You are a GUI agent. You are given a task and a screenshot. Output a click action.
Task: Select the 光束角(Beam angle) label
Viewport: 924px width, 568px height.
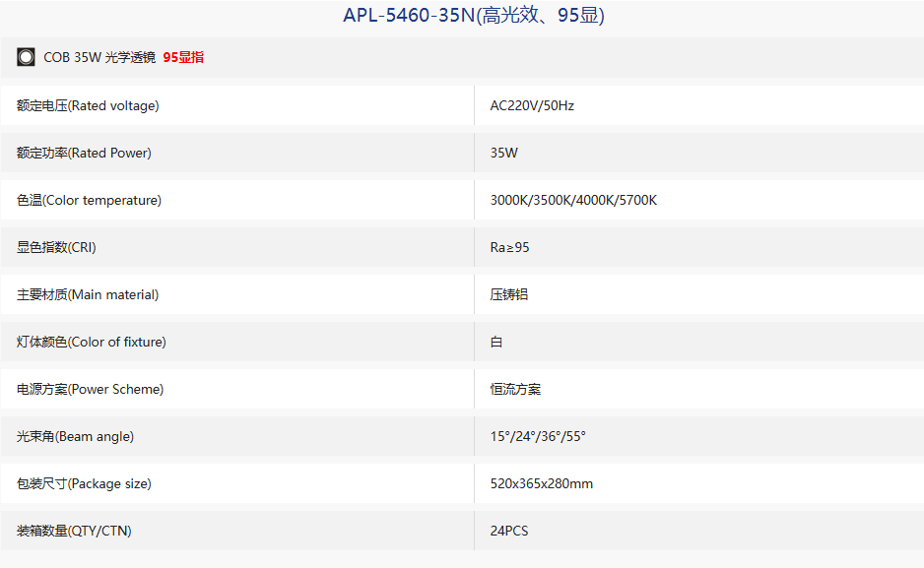(76, 436)
